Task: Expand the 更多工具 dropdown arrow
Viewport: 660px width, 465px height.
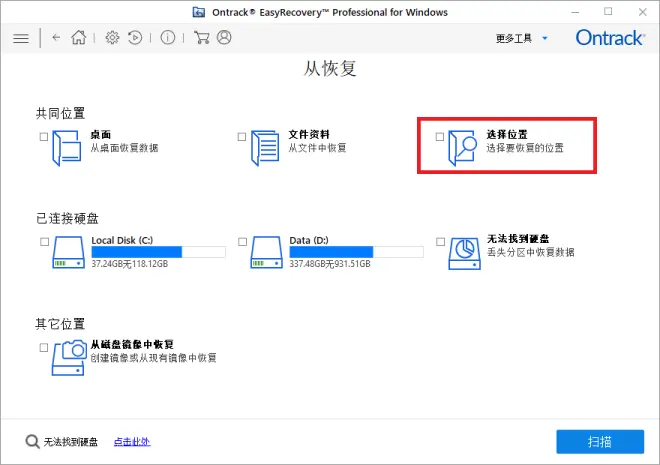Action: [x=545, y=38]
